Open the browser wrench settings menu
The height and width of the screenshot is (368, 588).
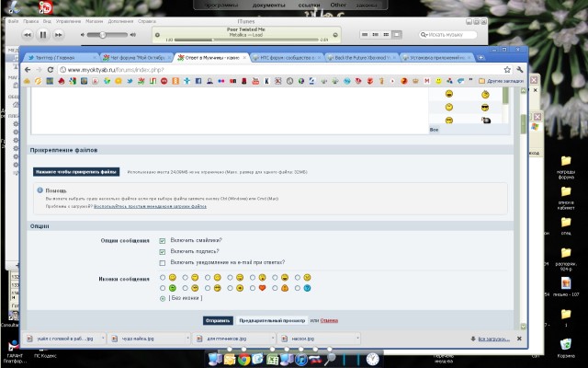pyautogui.click(x=519, y=69)
